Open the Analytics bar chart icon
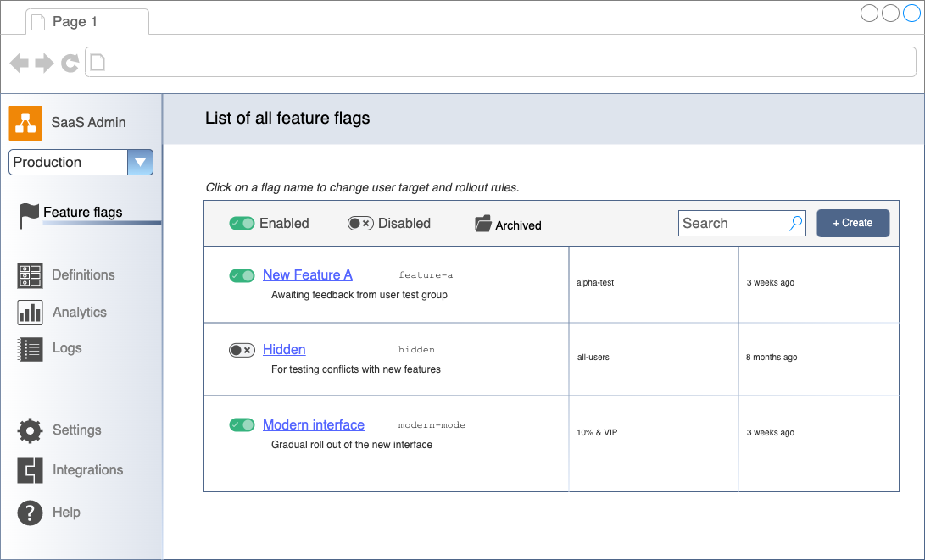This screenshot has width=925, height=560. tap(30, 312)
